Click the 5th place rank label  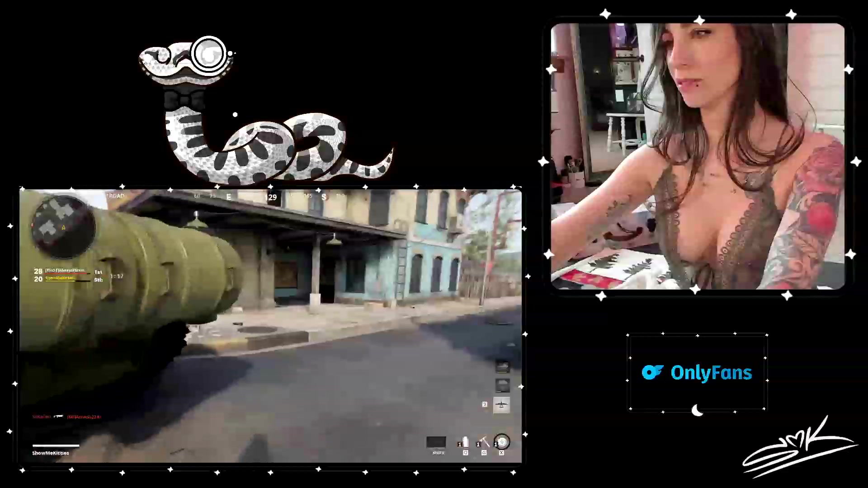[98, 280]
